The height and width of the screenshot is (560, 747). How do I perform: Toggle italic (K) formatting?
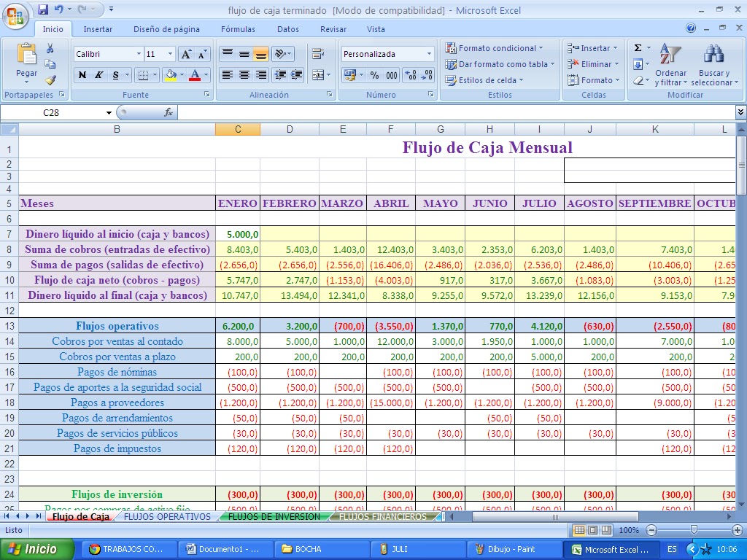click(98, 75)
